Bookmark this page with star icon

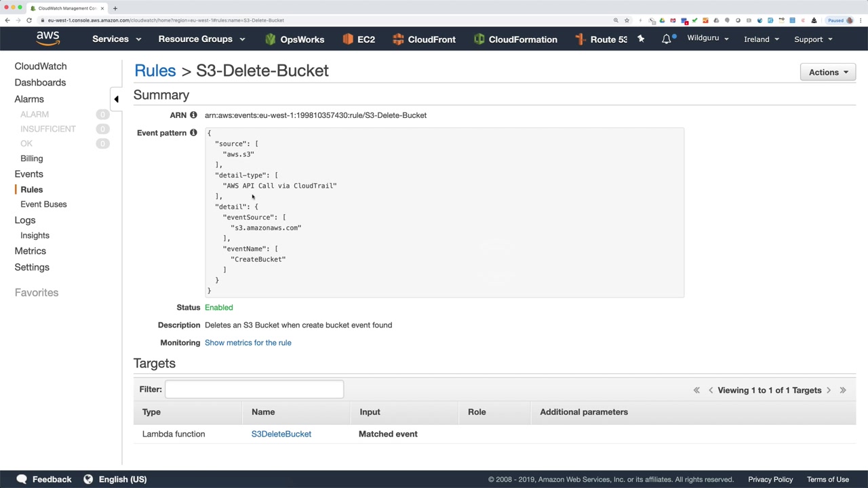tap(627, 20)
